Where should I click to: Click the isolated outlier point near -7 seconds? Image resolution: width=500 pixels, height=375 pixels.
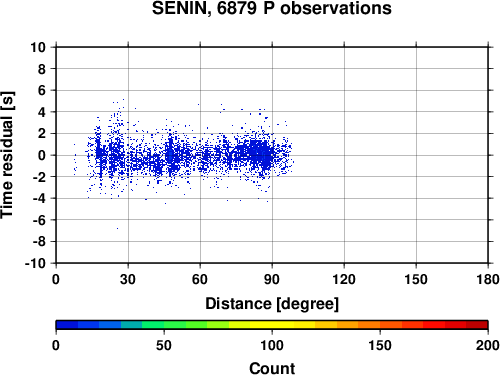(117, 228)
